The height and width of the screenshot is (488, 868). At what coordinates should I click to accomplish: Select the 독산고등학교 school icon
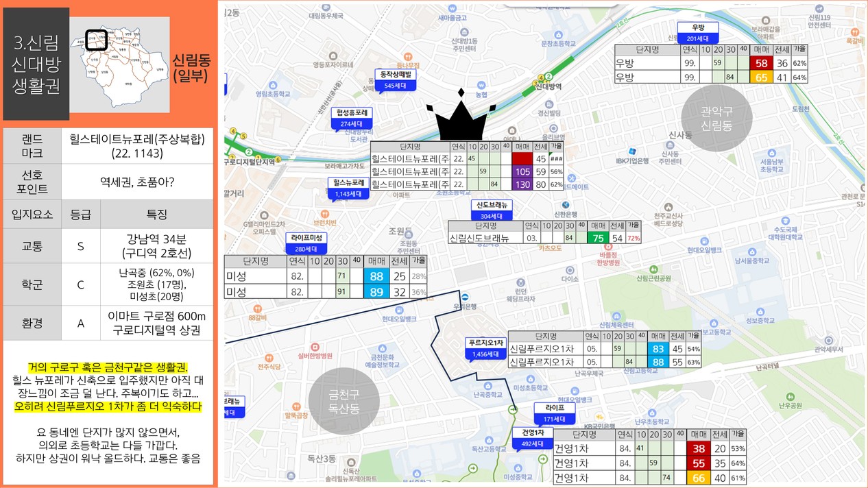click(x=487, y=440)
